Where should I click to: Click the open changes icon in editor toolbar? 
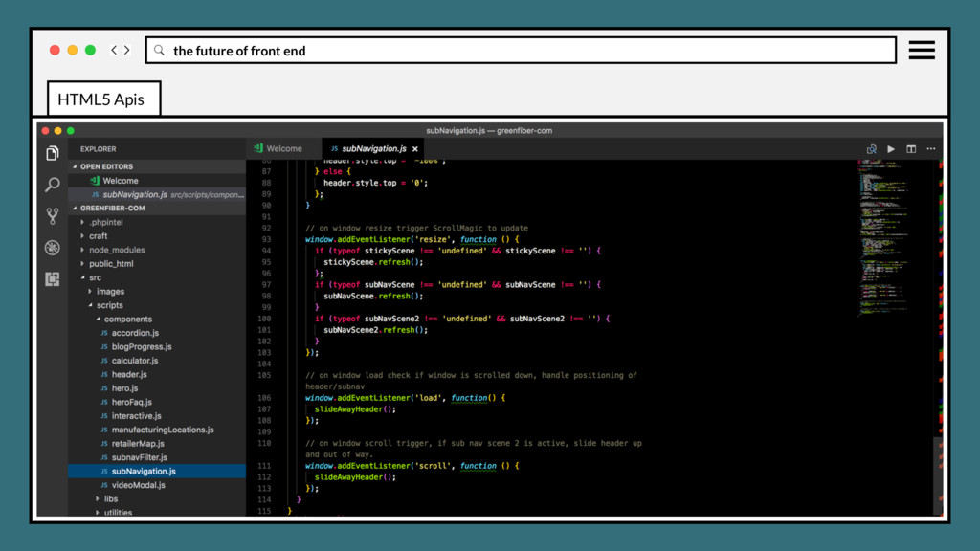[x=871, y=148]
